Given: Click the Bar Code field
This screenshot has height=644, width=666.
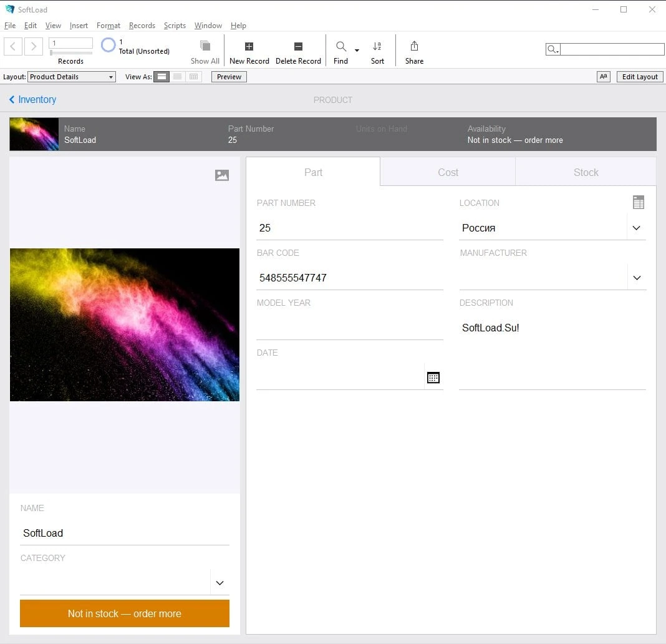Looking at the screenshot, I should point(350,278).
